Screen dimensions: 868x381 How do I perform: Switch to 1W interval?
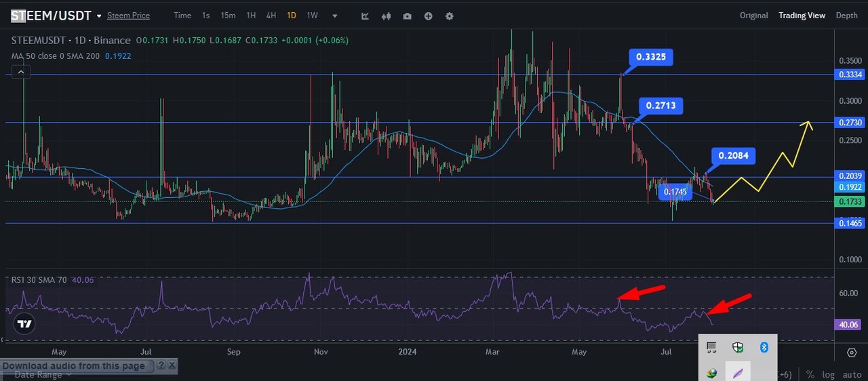coord(312,16)
